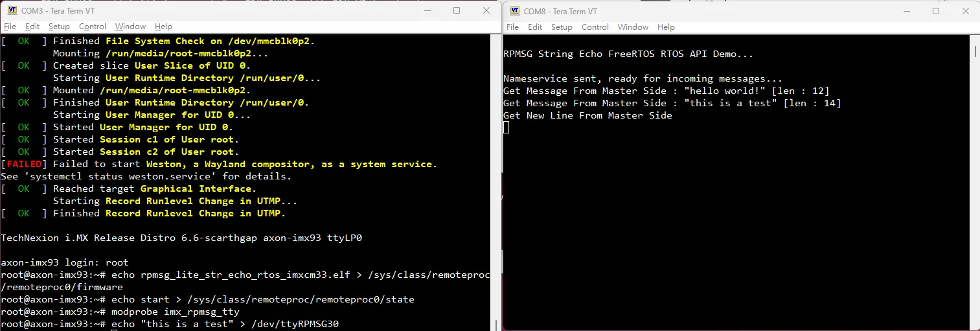Click the COM3 command line with ttyRPMSG30

pos(225,324)
